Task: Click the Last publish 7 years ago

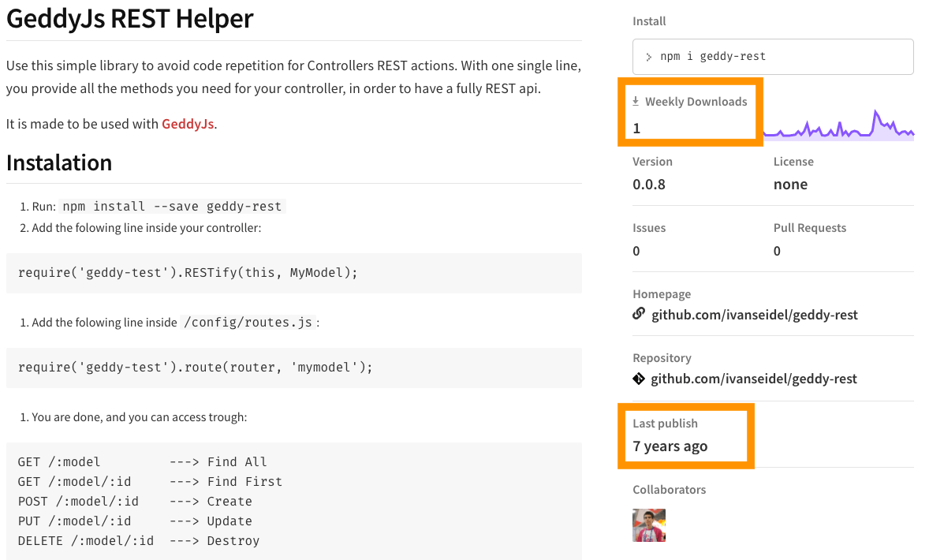Action: (670, 446)
